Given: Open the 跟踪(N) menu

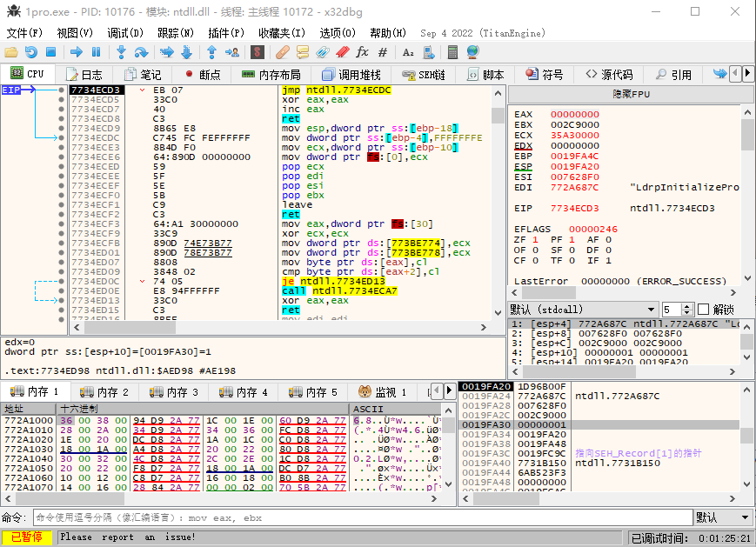Looking at the screenshot, I should pyautogui.click(x=176, y=33).
